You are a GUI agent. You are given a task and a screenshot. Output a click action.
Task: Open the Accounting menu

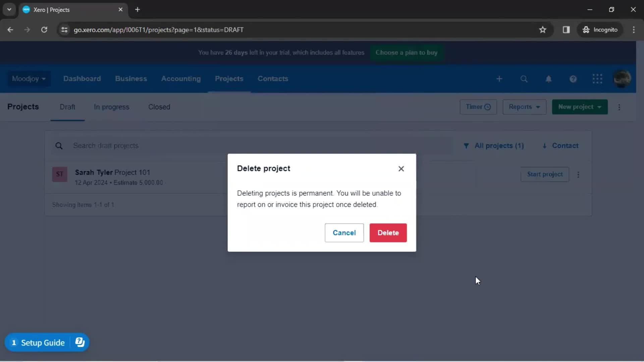181,78
